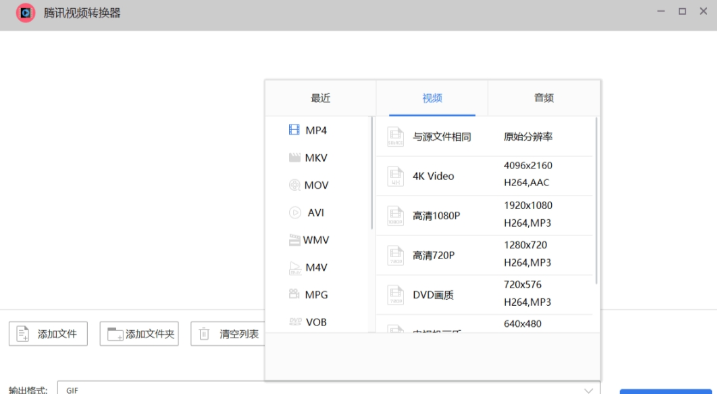
Task: Click the 1920x1080 resolution text
Action: 528,205
